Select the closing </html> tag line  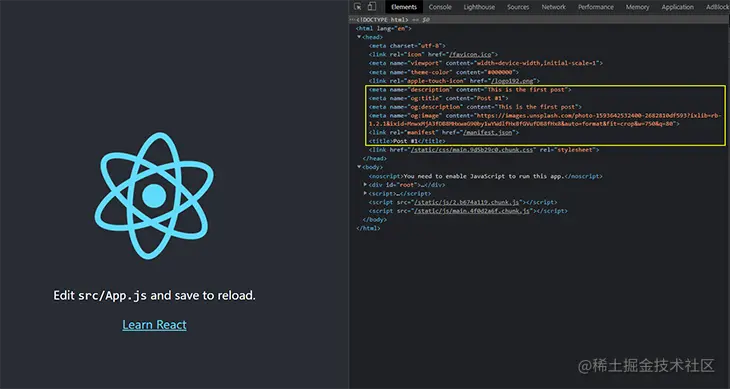tap(368, 228)
